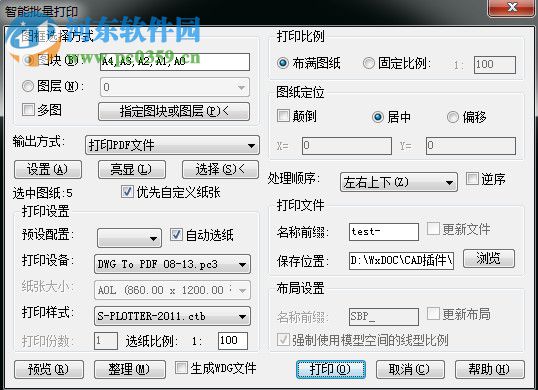Image resolution: width=538 pixels, height=390 pixels.
Task: Toggle the 更新布局 checkbox
Action: pos(433,313)
